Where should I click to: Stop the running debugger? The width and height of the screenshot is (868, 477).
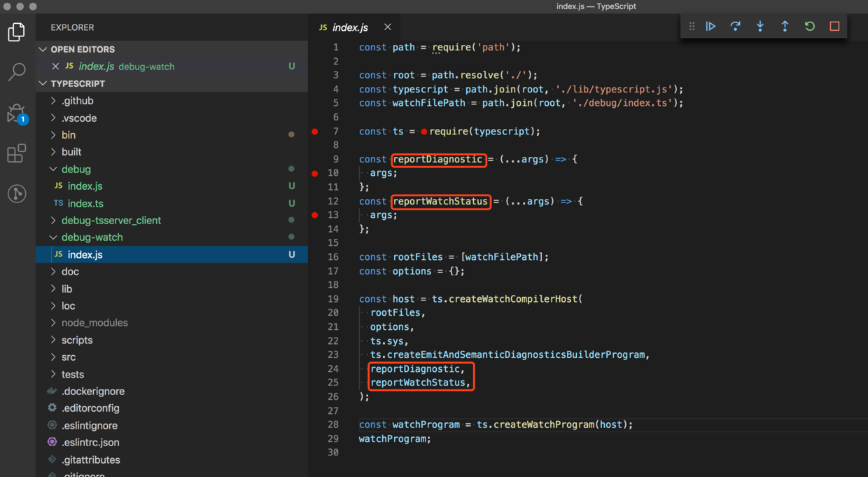tap(834, 26)
